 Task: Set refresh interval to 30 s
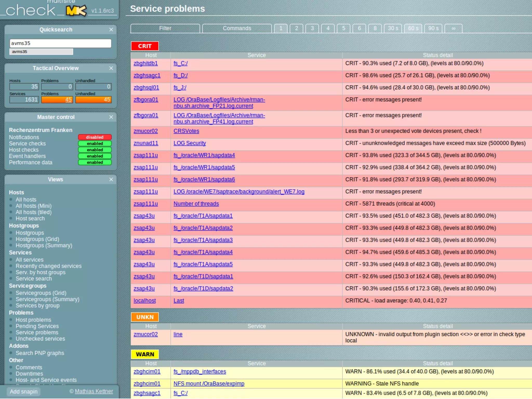tap(393, 28)
